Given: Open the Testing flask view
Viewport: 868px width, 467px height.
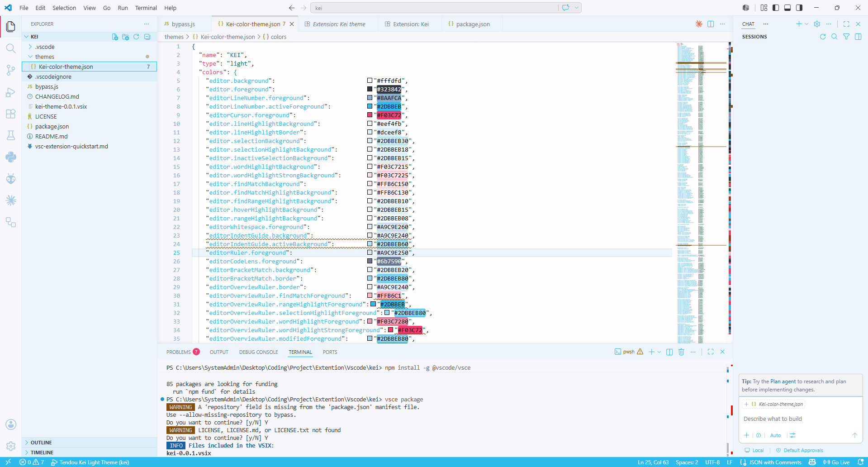Looking at the screenshot, I should click(x=11, y=135).
